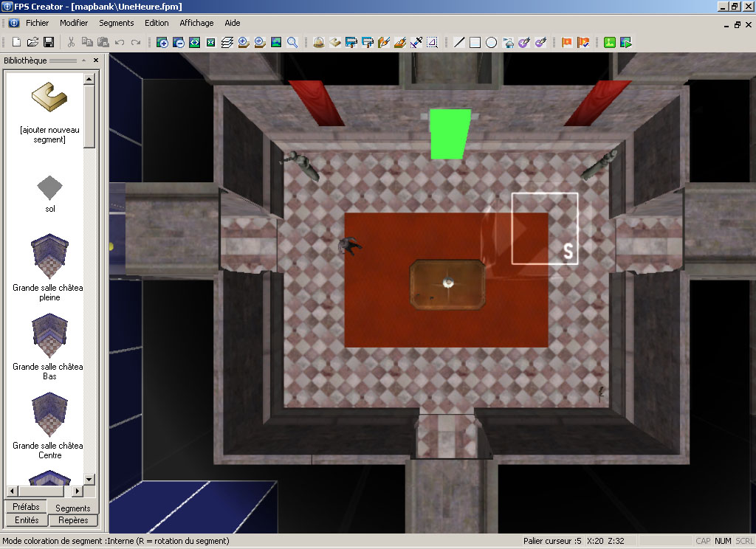This screenshot has width=756, height=549.
Task: Switch to the Préfabs tab
Action: (26, 507)
